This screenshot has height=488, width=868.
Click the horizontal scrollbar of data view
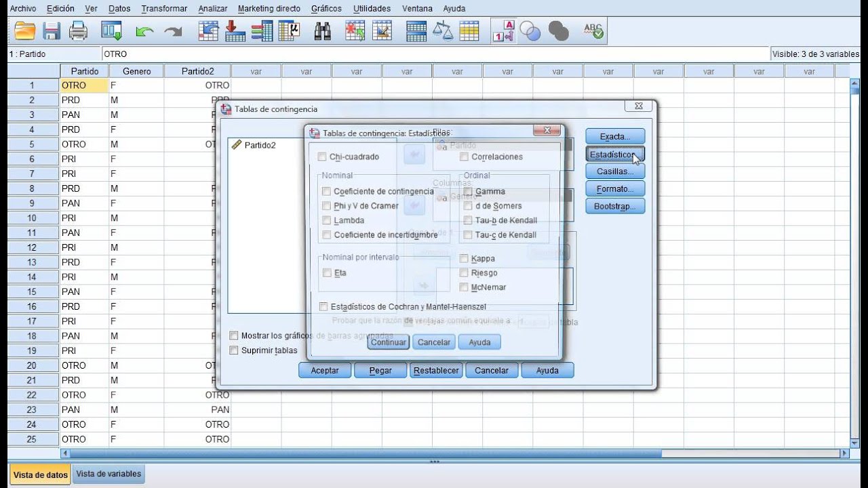365,453
